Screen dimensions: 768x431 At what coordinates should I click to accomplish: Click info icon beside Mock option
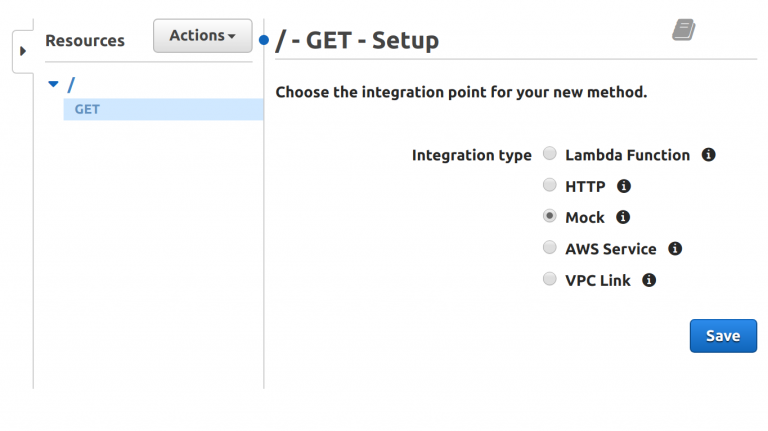[x=623, y=217]
